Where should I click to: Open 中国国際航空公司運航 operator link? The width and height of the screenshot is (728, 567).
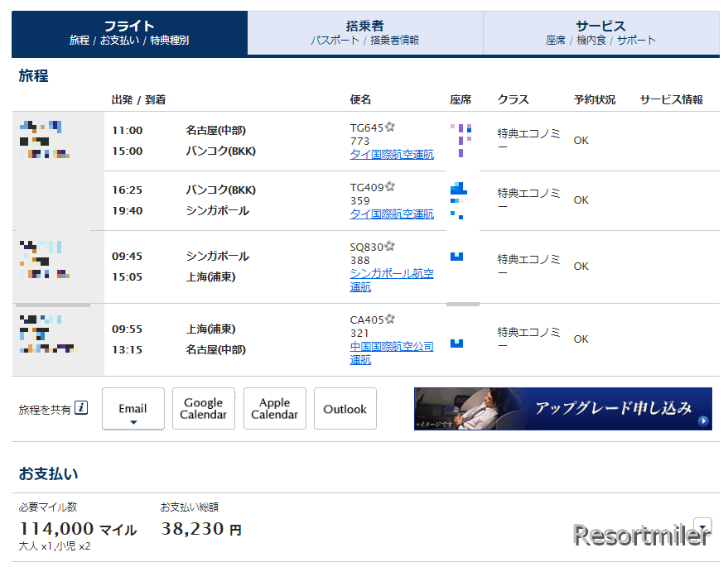point(391,353)
